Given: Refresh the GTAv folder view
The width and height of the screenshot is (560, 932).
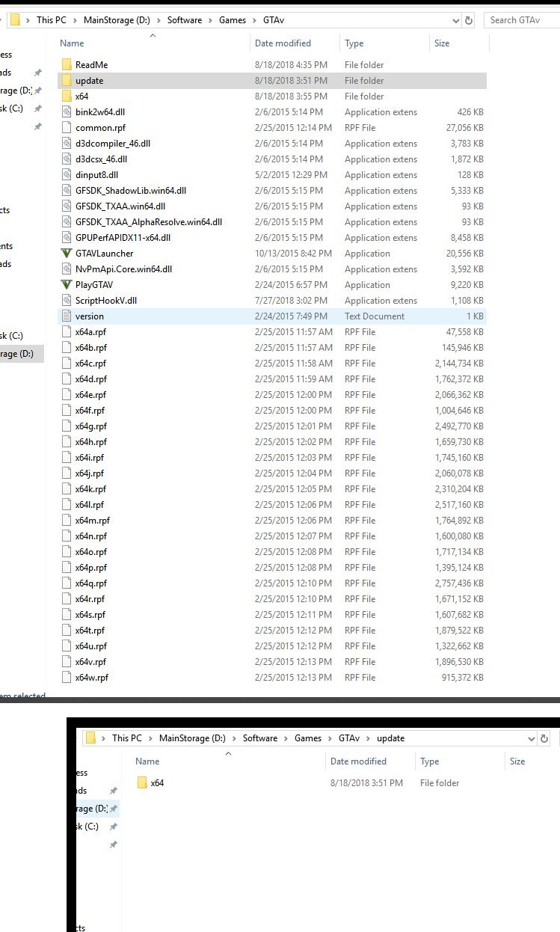Looking at the screenshot, I should (x=469, y=20).
